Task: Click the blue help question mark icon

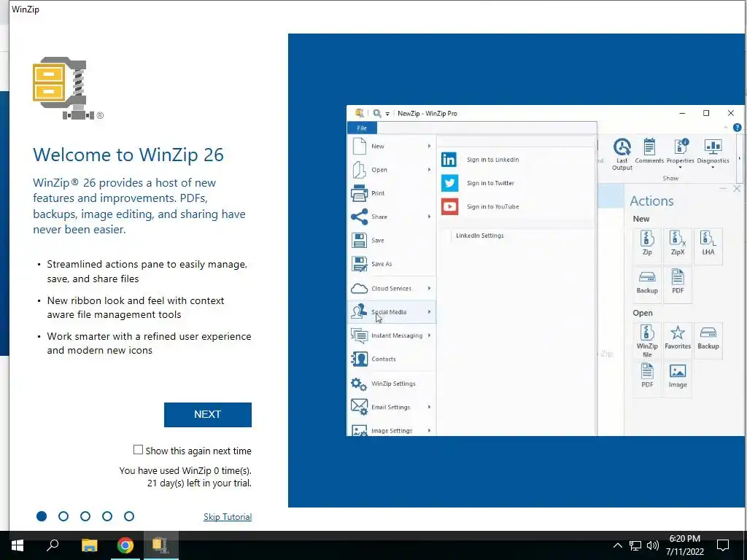Action: pos(737,128)
